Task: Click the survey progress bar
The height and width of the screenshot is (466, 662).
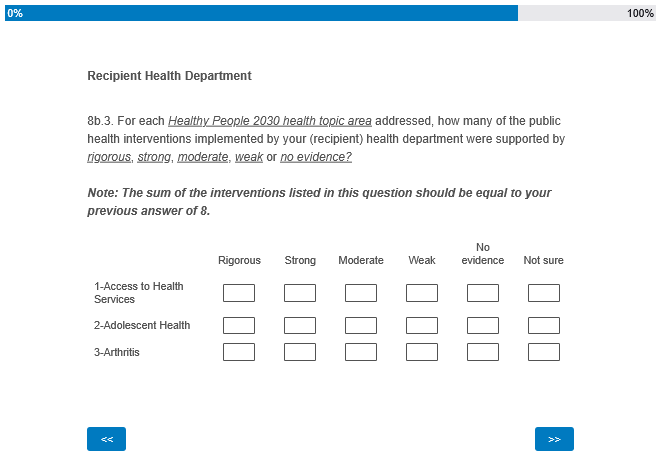Action: pyautogui.click(x=330, y=13)
